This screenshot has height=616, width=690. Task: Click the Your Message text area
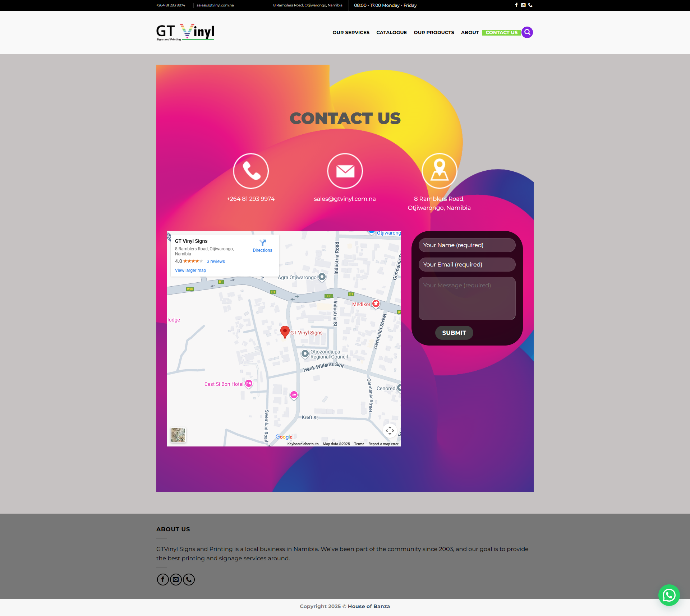click(x=467, y=298)
